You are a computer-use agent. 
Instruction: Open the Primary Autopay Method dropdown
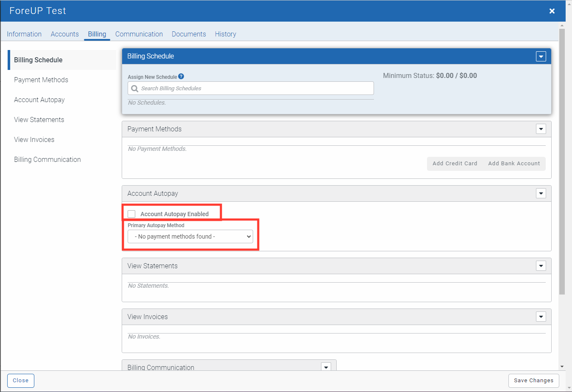coord(190,236)
